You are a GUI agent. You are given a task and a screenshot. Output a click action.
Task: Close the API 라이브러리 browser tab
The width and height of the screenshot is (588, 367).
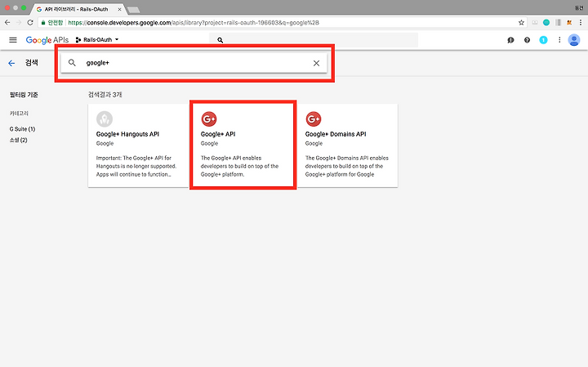[x=119, y=9]
